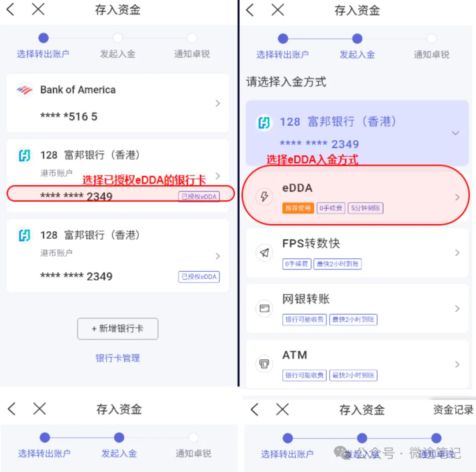This screenshot has width=476, height=472.
Task: Tap the back arrow in the bottom-right panel
Action: click(254, 409)
